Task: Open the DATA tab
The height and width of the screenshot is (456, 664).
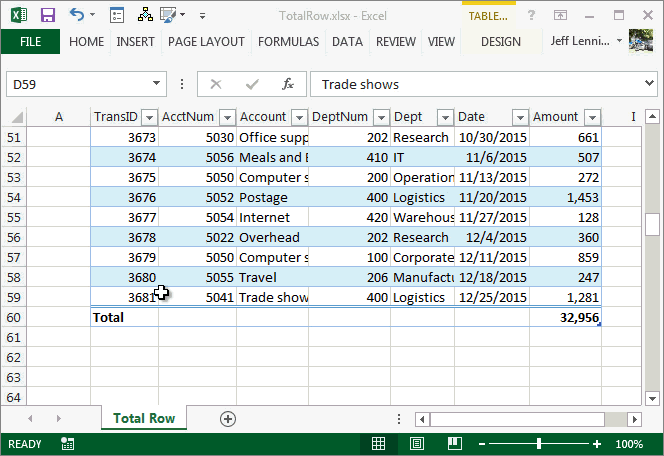Action: [347, 41]
